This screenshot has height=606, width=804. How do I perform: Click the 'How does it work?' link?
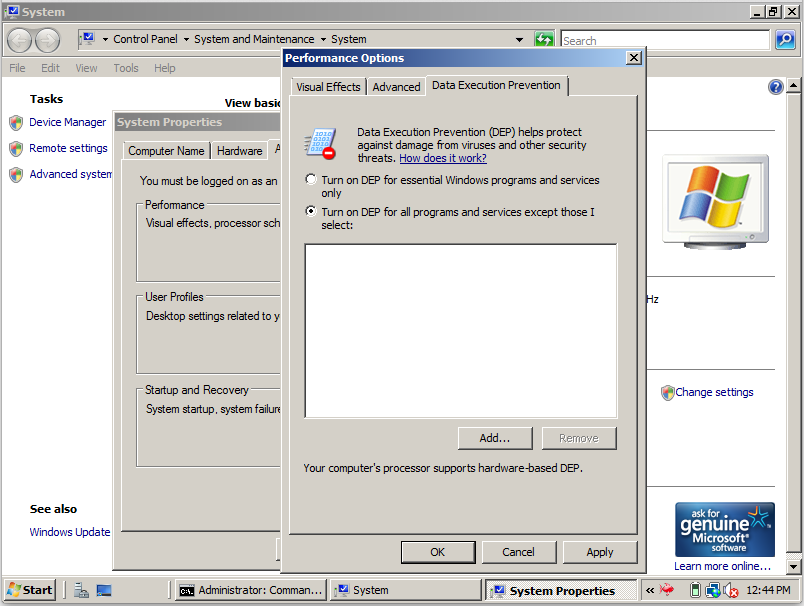click(443, 158)
